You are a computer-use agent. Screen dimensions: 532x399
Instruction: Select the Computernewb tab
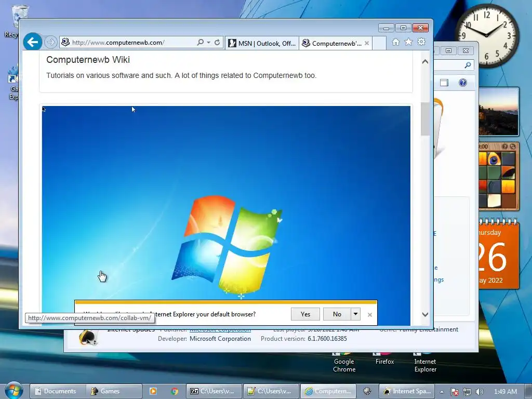[x=332, y=44]
